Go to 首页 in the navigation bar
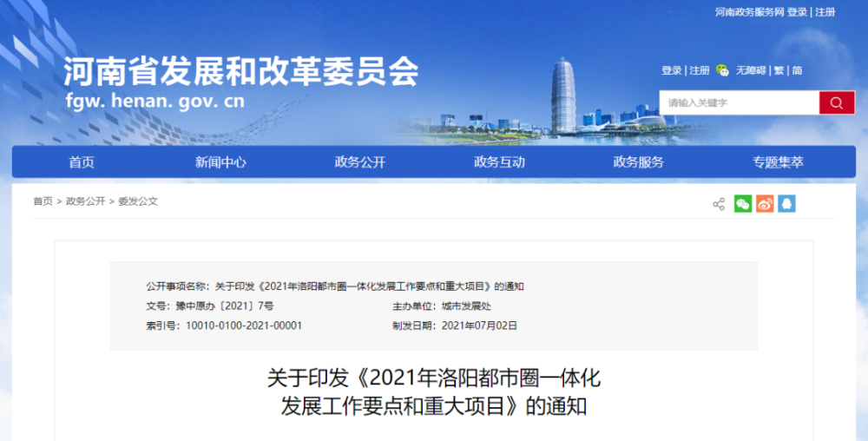This screenshot has width=868, height=441. point(82,162)
